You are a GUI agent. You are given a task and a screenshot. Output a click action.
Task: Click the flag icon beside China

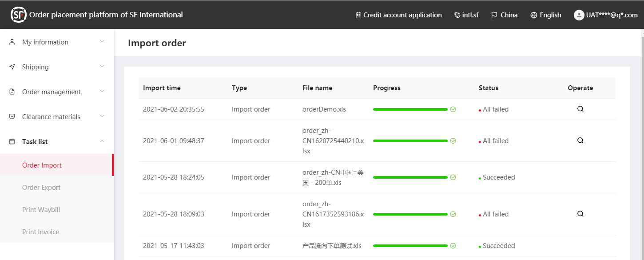click(x=494, y=15)
